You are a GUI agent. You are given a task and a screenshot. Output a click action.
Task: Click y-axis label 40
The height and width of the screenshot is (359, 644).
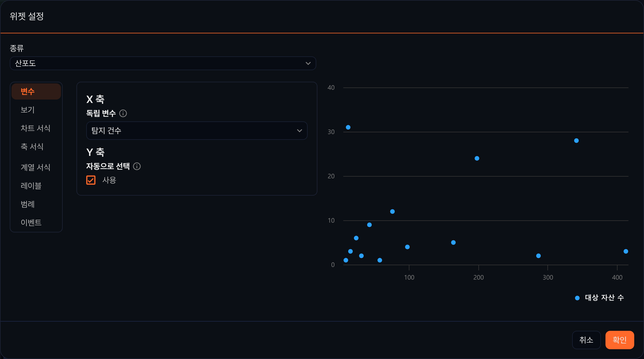tap(331, 87)
